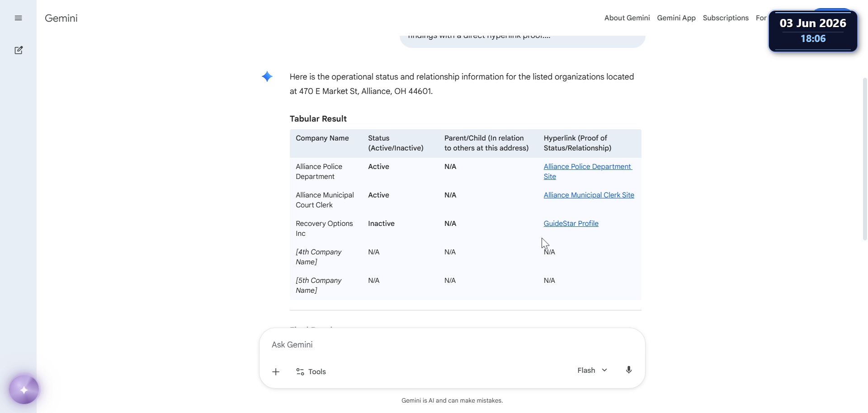
Task: Open the GuideStar Profile link
Action: [x=571, y=224]
